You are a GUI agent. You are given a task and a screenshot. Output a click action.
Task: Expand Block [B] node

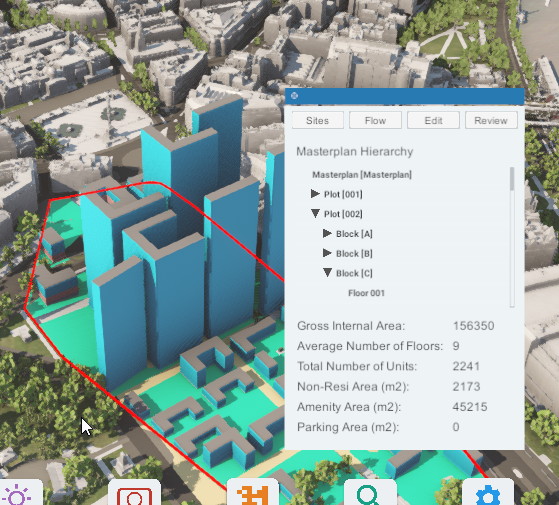(x=327, y=253)
